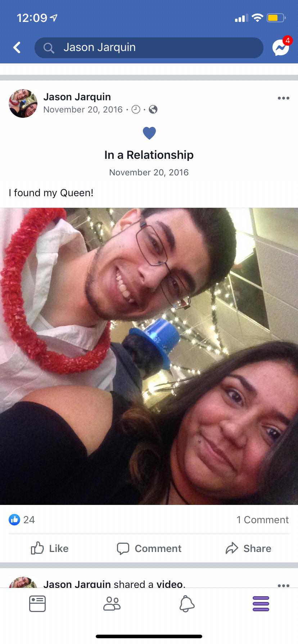Open Messenger with 4 notifications

[281, 47]
